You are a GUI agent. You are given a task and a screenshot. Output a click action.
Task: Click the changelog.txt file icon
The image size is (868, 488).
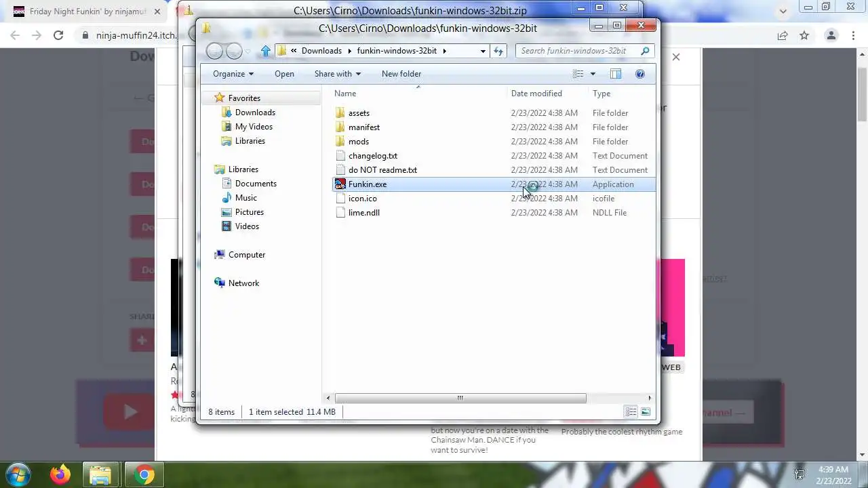point(340,156)
